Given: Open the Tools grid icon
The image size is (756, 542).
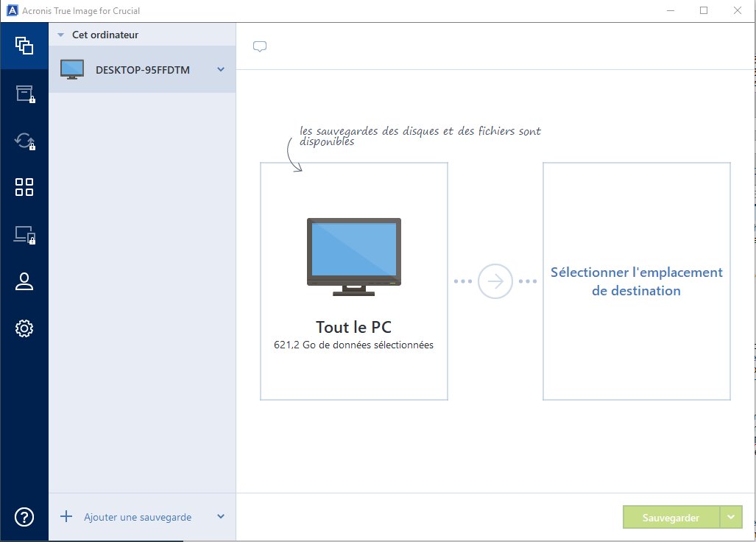Looking at the screenshot, I should click(x=24, y=187).
